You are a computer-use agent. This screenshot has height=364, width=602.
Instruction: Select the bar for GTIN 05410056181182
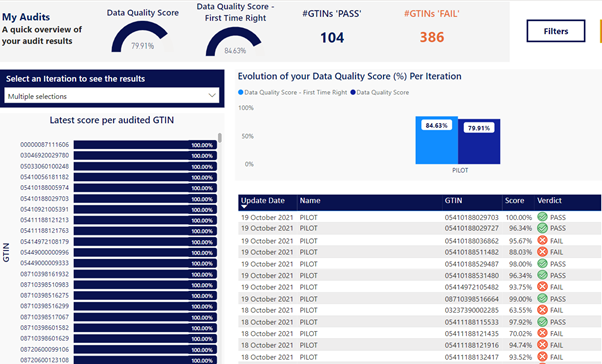[x=145, y=177]
